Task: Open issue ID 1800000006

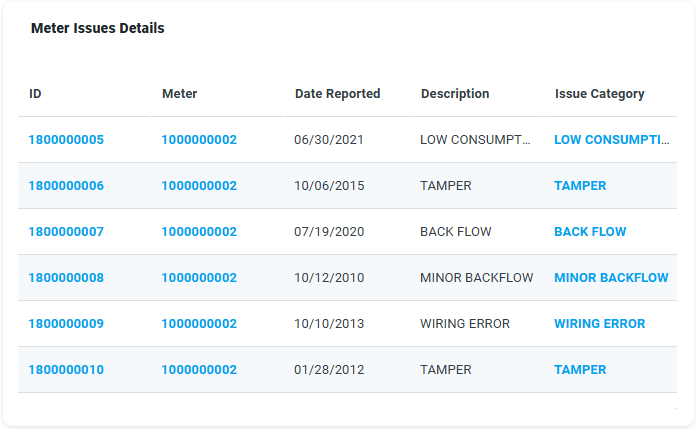Action: [x=66, y=186]
